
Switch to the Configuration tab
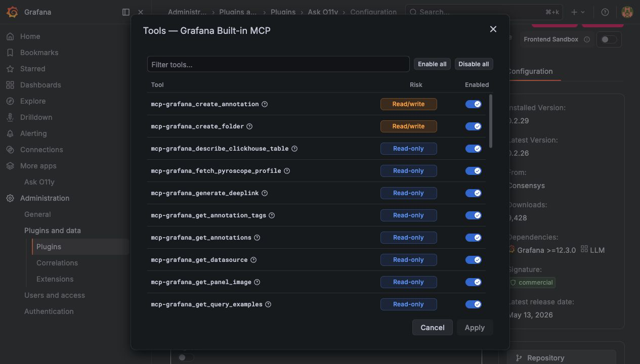(530, 71)
